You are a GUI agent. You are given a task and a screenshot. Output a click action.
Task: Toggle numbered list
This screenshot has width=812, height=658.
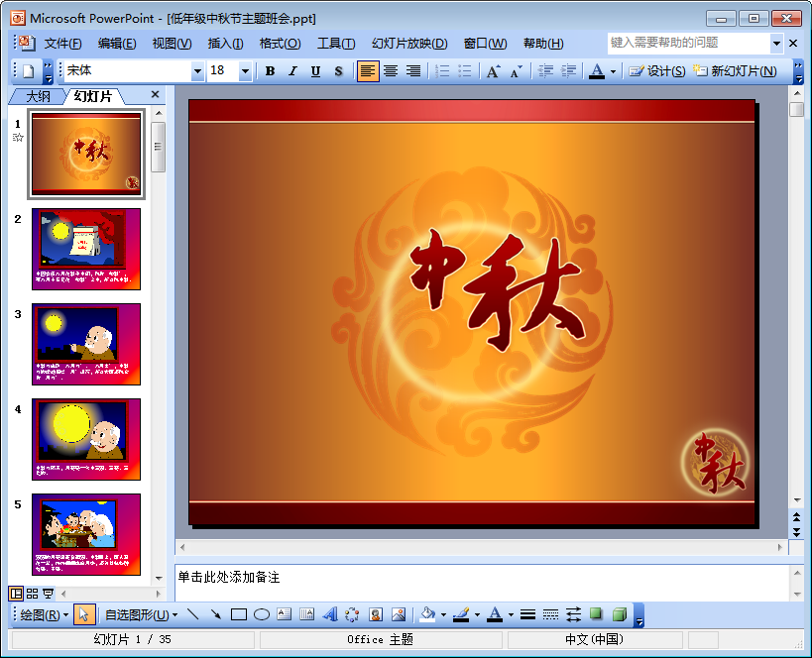point(442,71)
